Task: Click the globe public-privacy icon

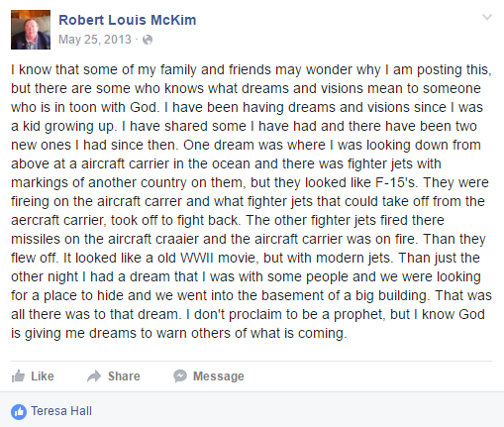Action: coord(148,40)
